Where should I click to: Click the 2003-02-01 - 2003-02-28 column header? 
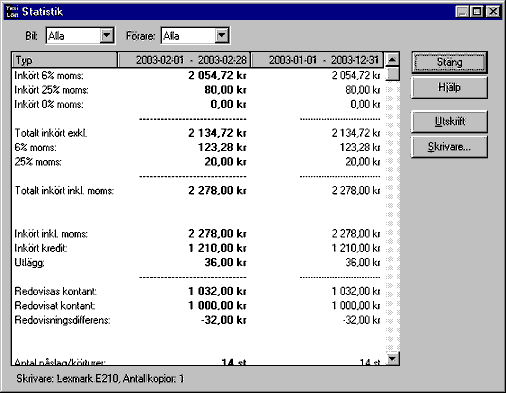point(184,60)
